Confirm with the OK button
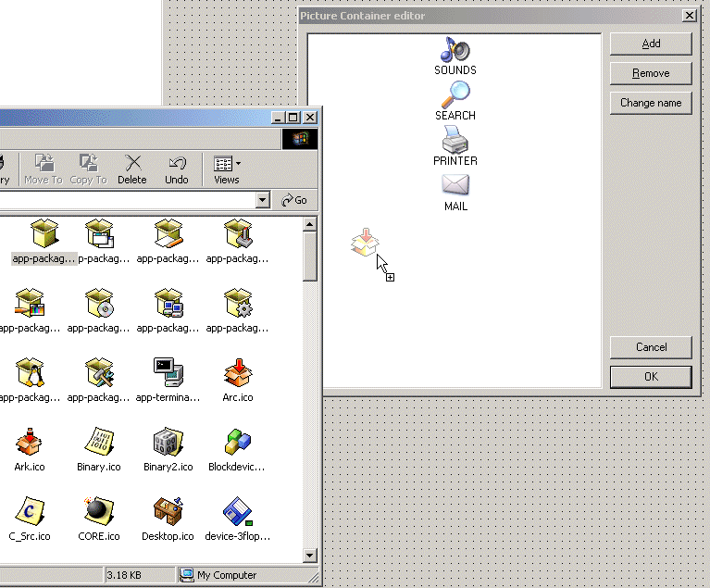This screenshot has height=588, width=710. tap(651, 377)
